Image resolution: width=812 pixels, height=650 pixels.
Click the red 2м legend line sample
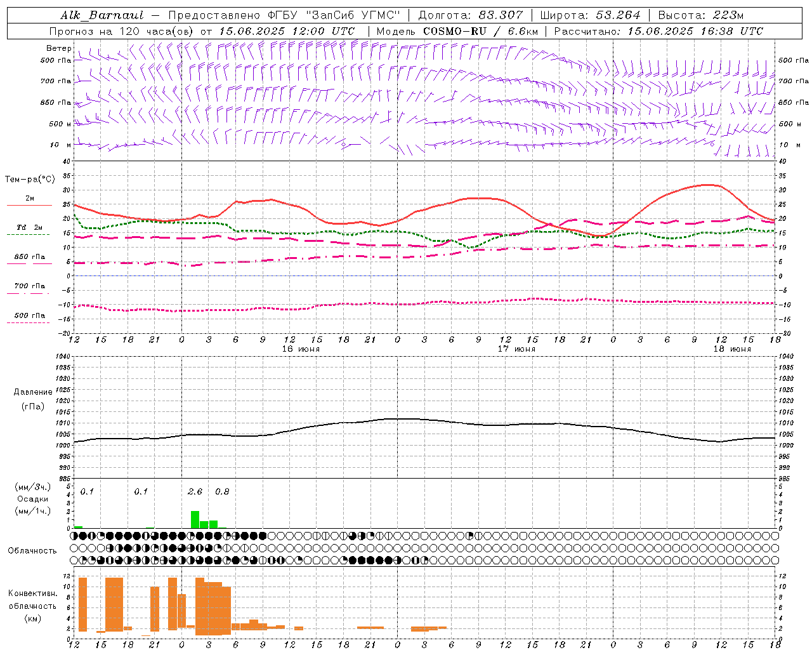[29, 206]
